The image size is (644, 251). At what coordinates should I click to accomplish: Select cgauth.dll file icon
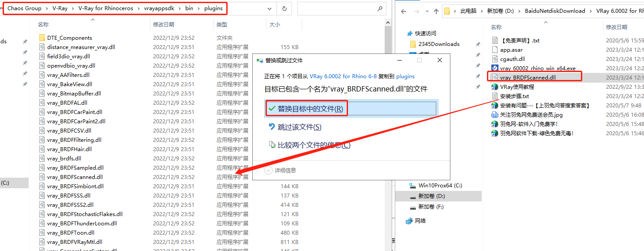click(x=495, y=59)
